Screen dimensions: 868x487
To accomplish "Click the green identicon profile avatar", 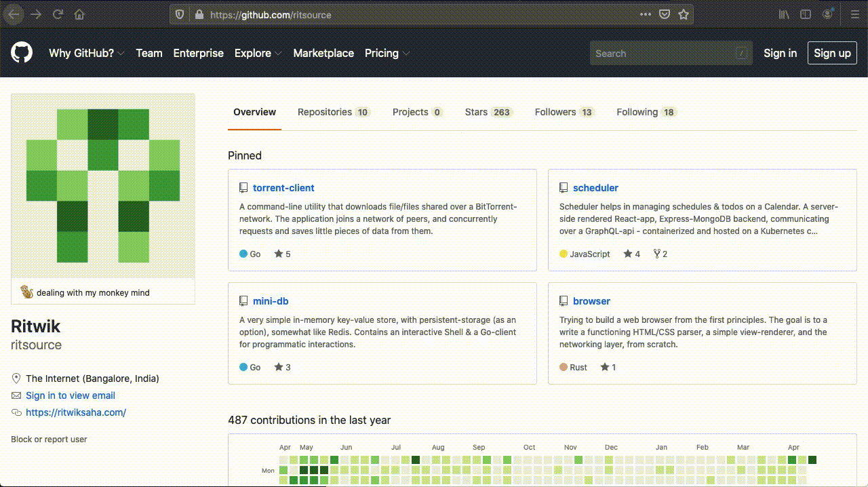I will tap(103, 186).
